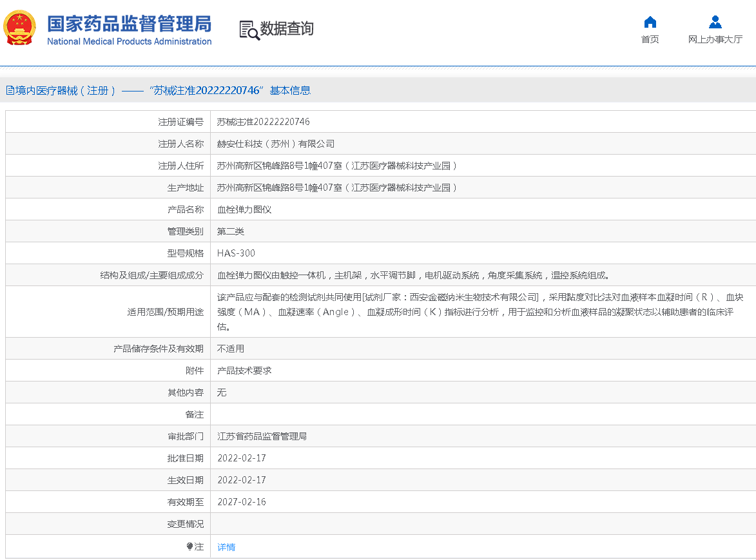The height and width of the screenshot is (560, 756).
Task: Select the registration number 苏械注准20222220746 cell
Action: click(263, 122)
